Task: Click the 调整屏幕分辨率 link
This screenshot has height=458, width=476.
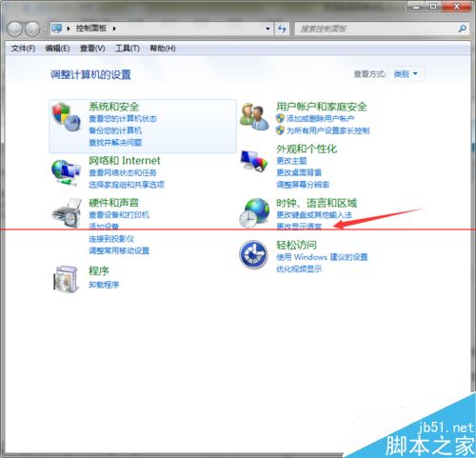Action: (303, 185)
